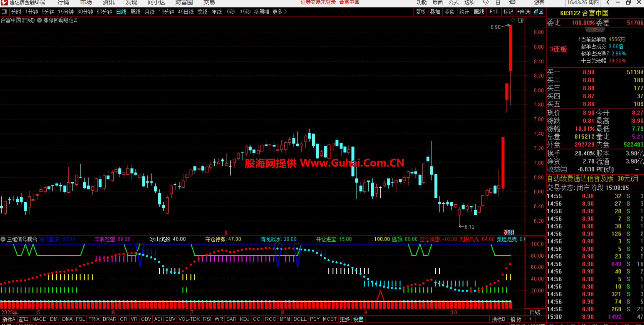Click the 买五 bid row at 8.86
Viewport: 644px width, 325px height.
(595, 104)
